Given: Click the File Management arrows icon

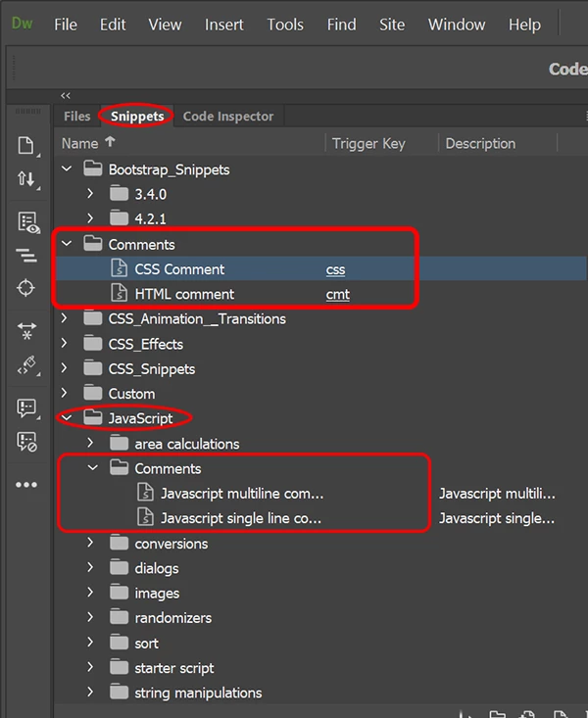Looking at the screenshot, I should coord(27,178).
